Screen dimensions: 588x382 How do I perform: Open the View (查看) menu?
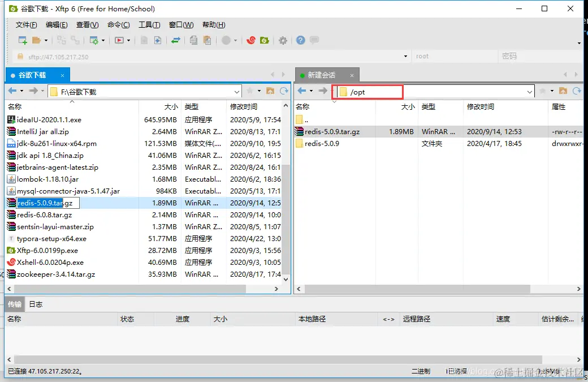88,25
